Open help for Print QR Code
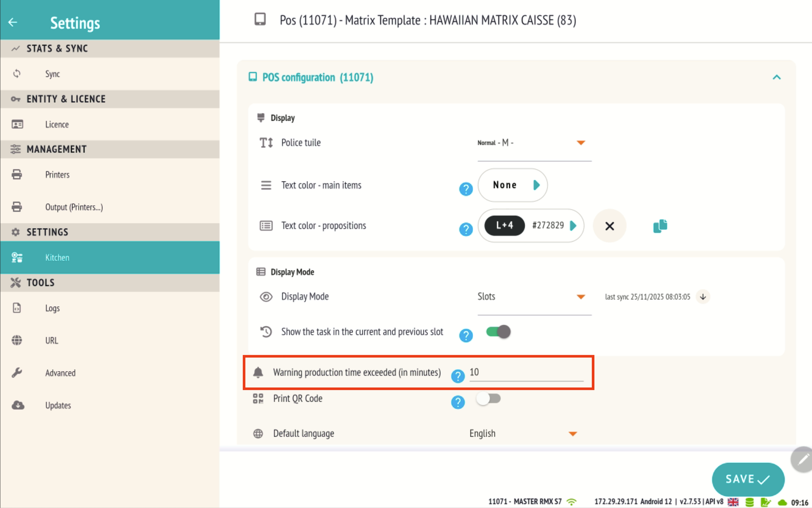The height and width of the screenshot is (508, 812). tap(458, 402)
